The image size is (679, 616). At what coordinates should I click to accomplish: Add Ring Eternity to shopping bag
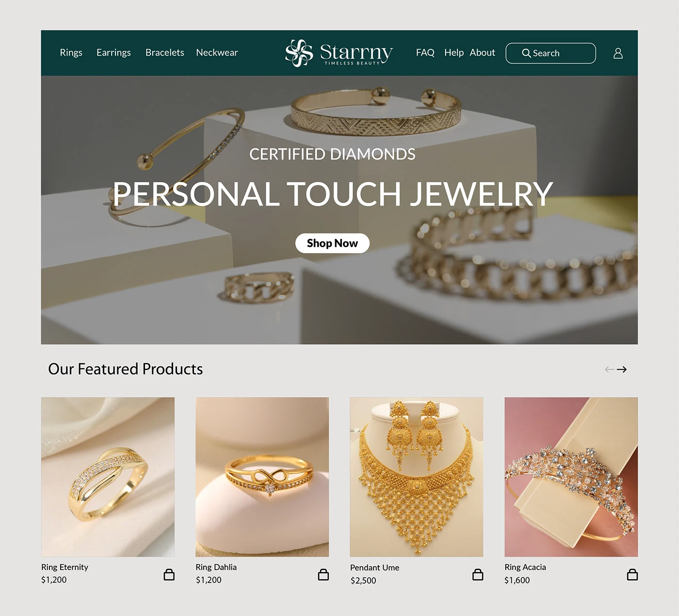pyautogui.click(x=169, y=574)
